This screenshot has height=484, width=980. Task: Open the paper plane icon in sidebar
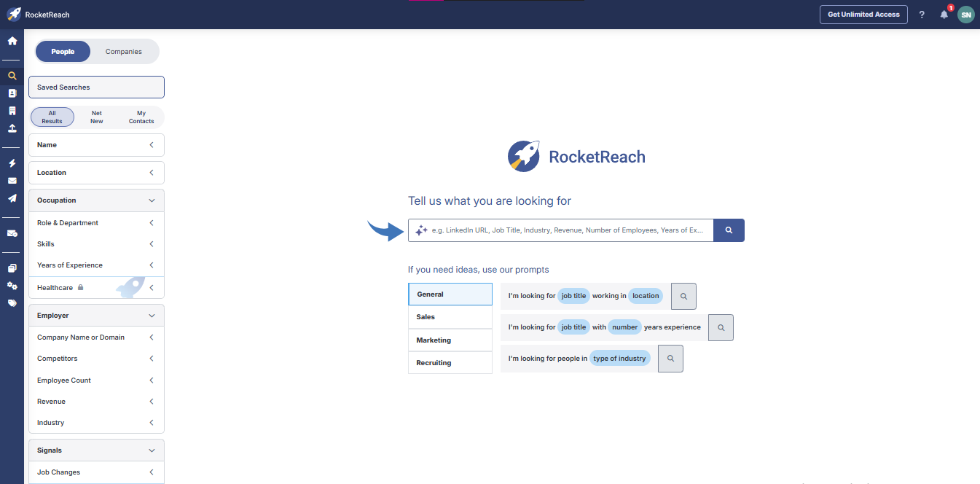click(12, 198)
